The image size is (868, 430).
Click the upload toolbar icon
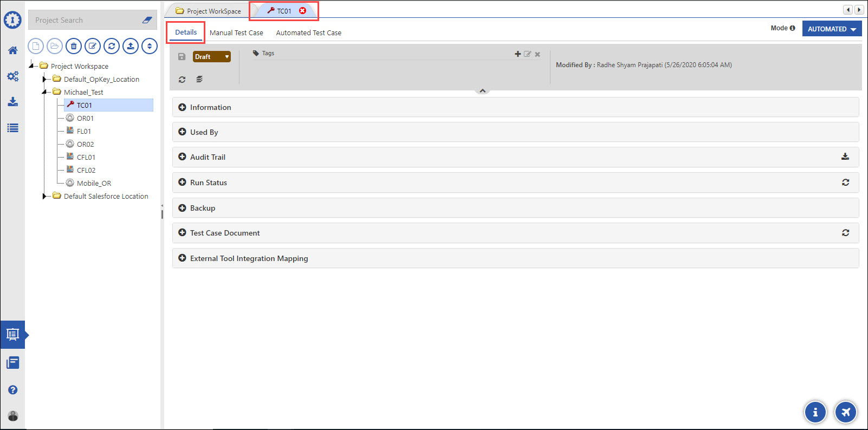point(131,46)
